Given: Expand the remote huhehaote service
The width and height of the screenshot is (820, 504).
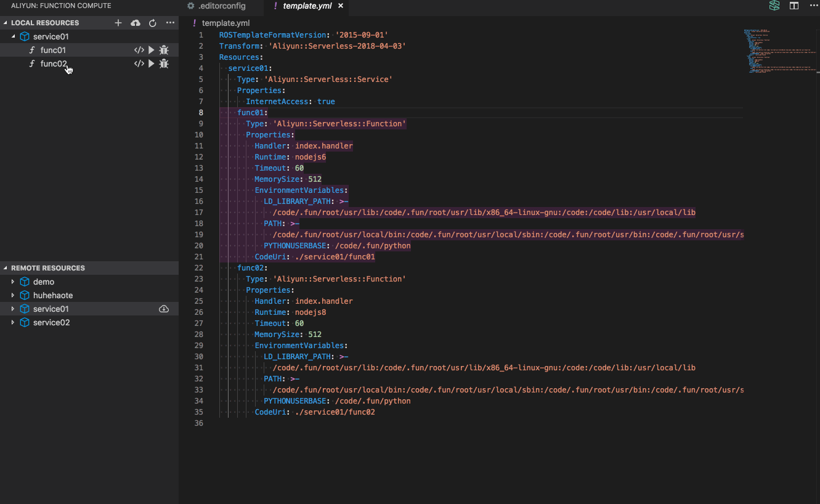Looking at the screenshot, I should pos(13,295).
